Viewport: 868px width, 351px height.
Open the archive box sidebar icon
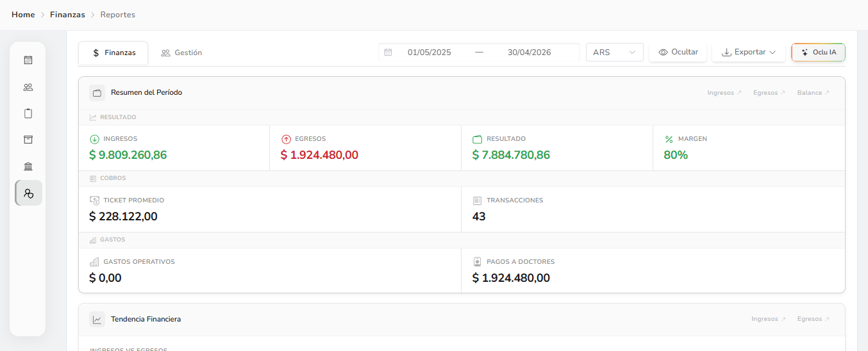[x=28, y=140]
